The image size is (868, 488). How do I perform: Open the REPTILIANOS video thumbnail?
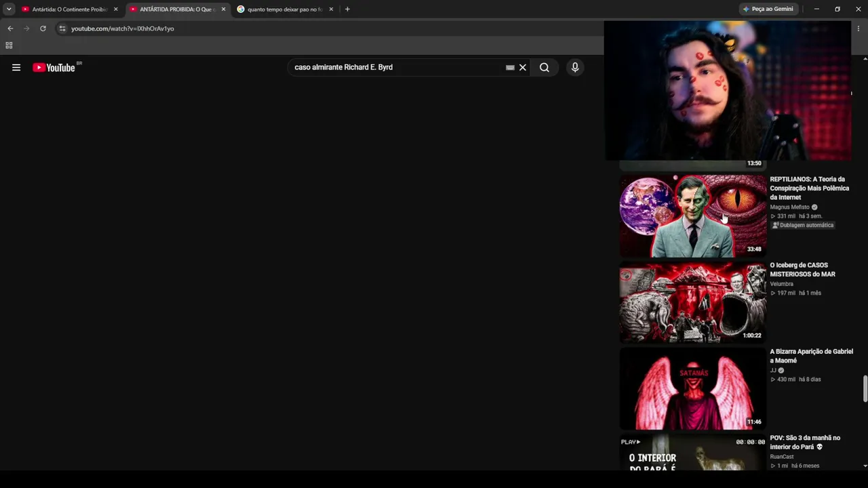(x=693, y=216)
